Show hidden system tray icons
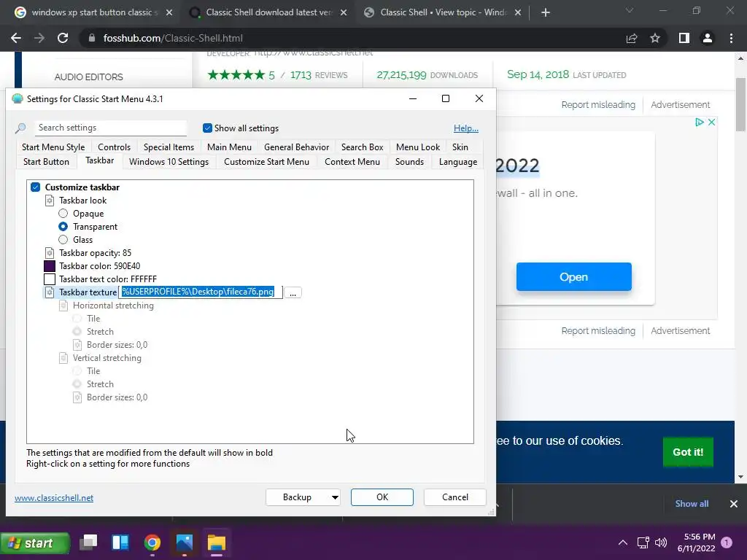Image resolution: width=747 pixels, height=560 pixels. 623,542
